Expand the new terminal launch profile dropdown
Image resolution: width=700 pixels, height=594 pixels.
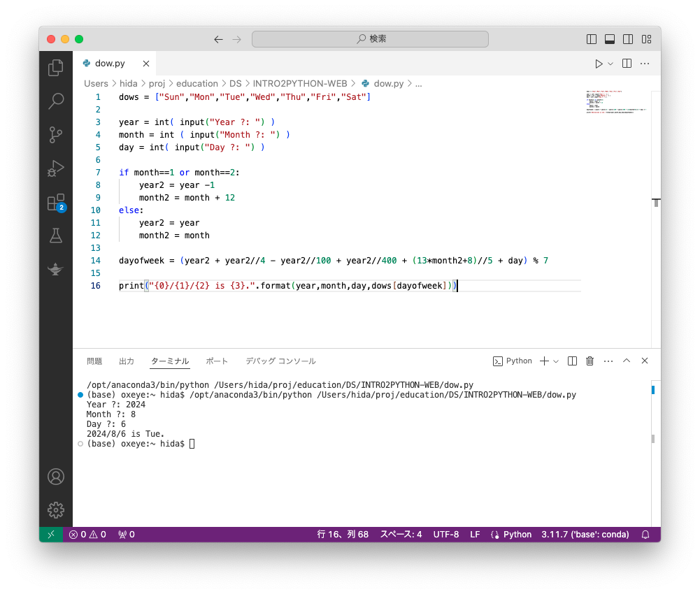556,361
